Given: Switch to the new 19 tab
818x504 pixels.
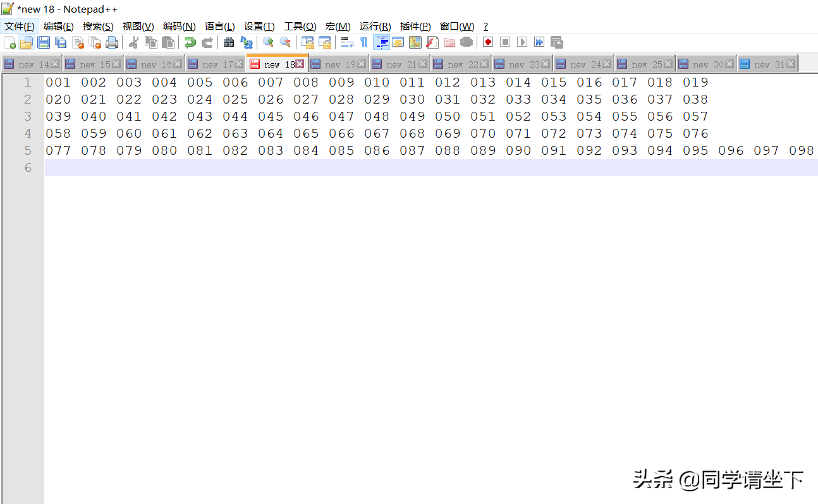Looking at the screenshot, I should (338, 64).
